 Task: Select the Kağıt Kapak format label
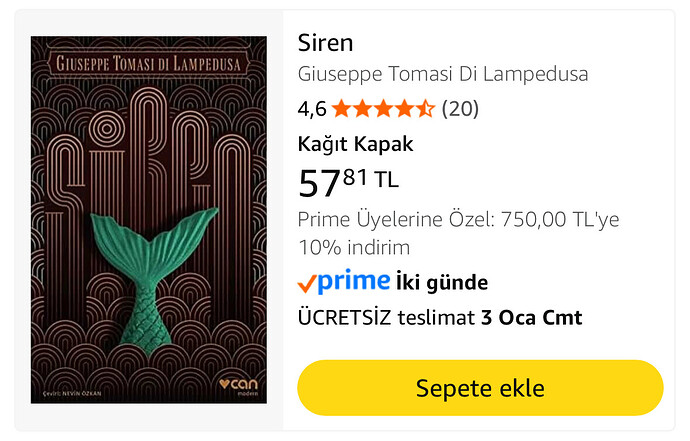pos(356,144)
